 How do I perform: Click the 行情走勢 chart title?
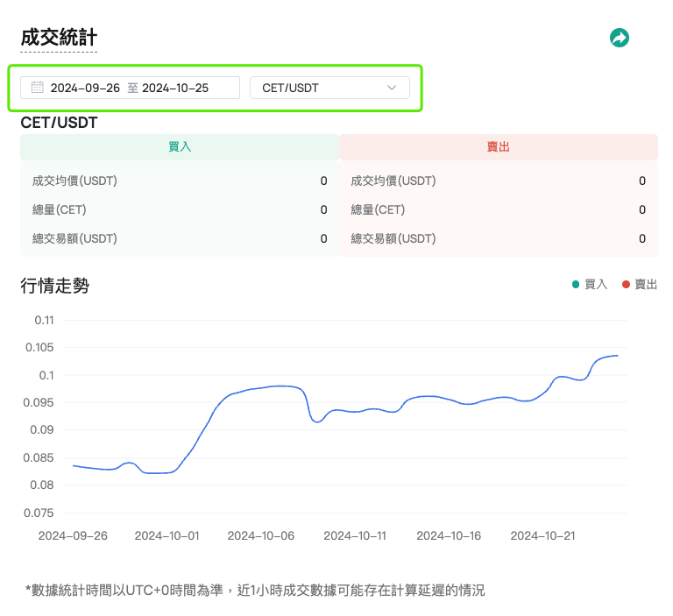point(55,286)
